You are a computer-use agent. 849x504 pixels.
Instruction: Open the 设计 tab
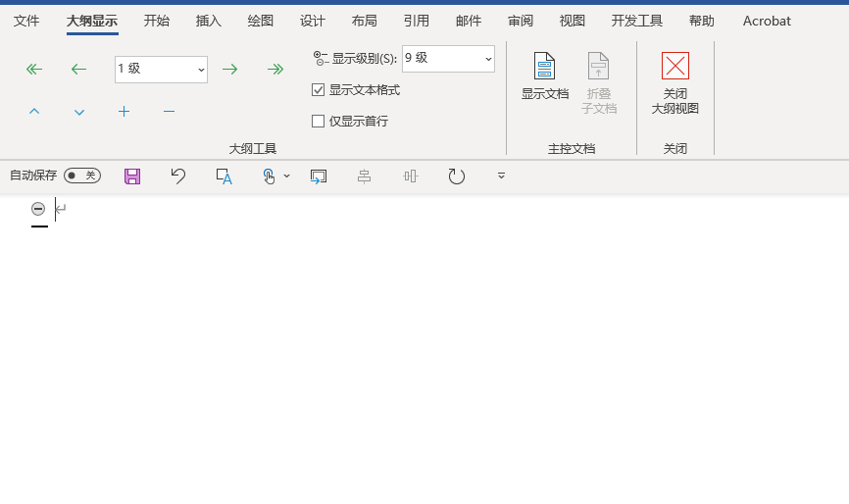(313, 22)
